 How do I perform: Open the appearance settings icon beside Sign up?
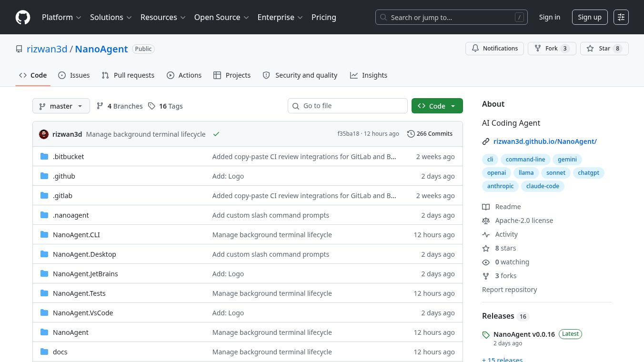[x=621, y=17]
